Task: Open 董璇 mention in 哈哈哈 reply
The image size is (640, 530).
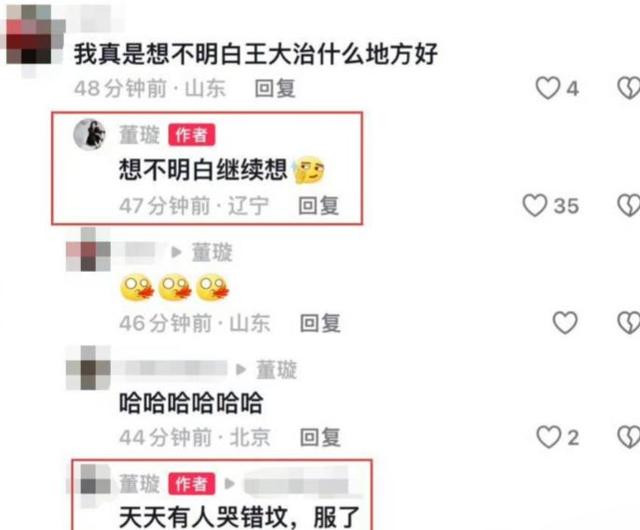Action: point(276,370)
